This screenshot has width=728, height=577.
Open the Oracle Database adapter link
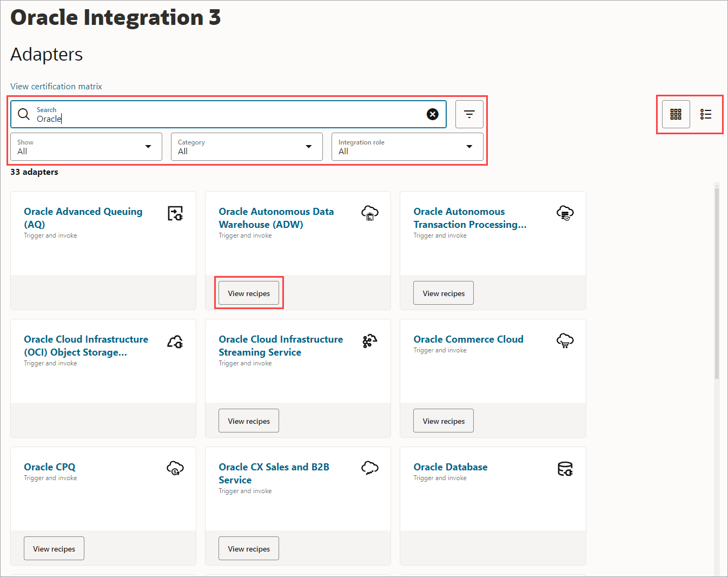click(x=451, y=467)
